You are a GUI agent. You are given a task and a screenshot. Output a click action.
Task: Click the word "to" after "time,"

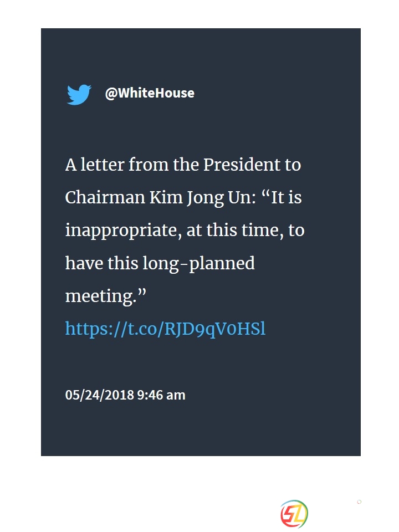(x=296, y=231)
